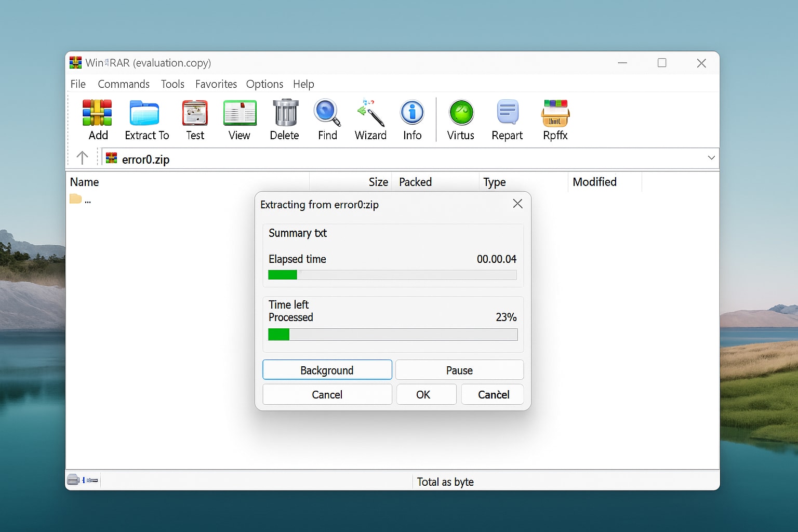Click the Add archive toolbar icon

click(x=97, y=113)
